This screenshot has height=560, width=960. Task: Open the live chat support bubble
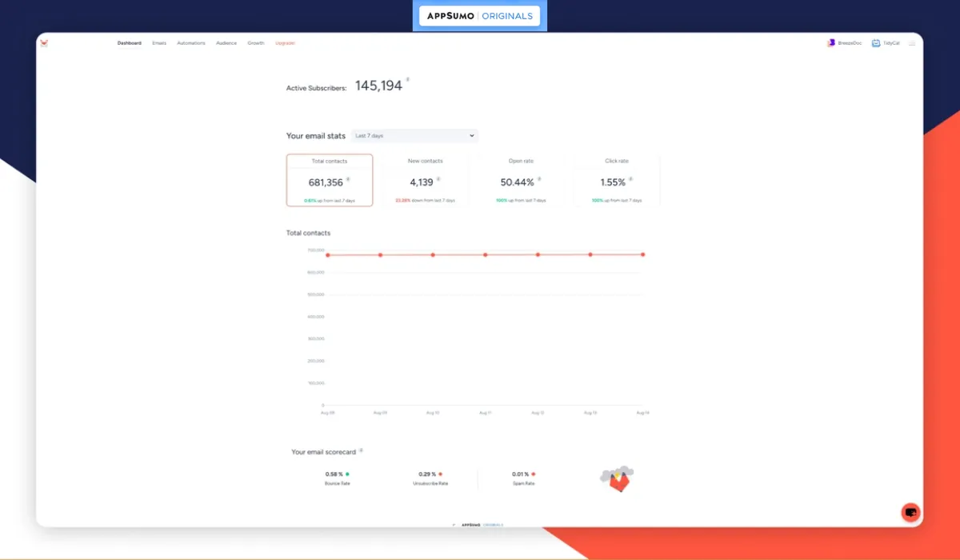pyautogui.click(x=910, y=513)
